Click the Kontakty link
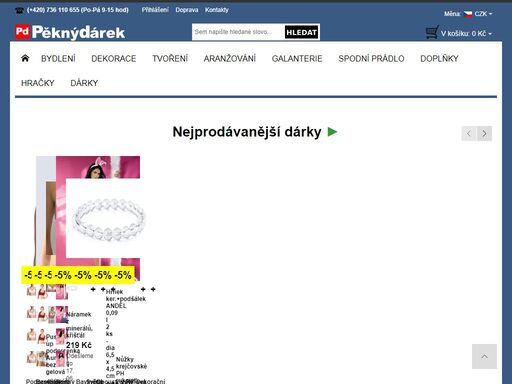 tap(217, 10)
